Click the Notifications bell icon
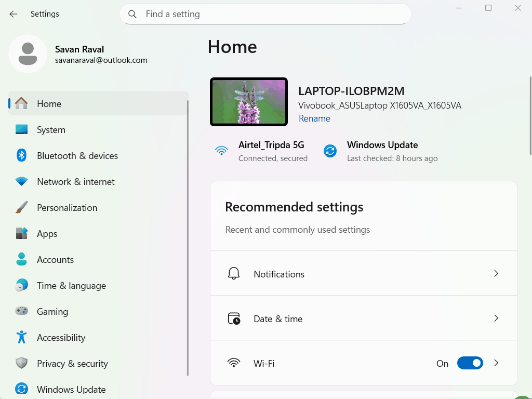The width and height of the screenshot is (532, 399). 234,274
